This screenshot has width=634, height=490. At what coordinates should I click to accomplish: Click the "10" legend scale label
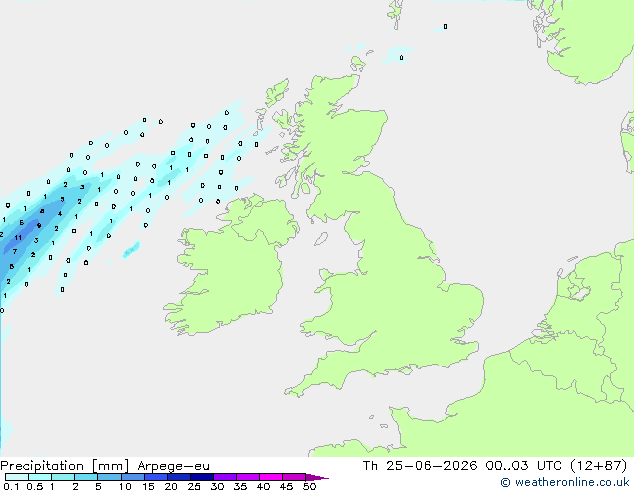point(125,486)
